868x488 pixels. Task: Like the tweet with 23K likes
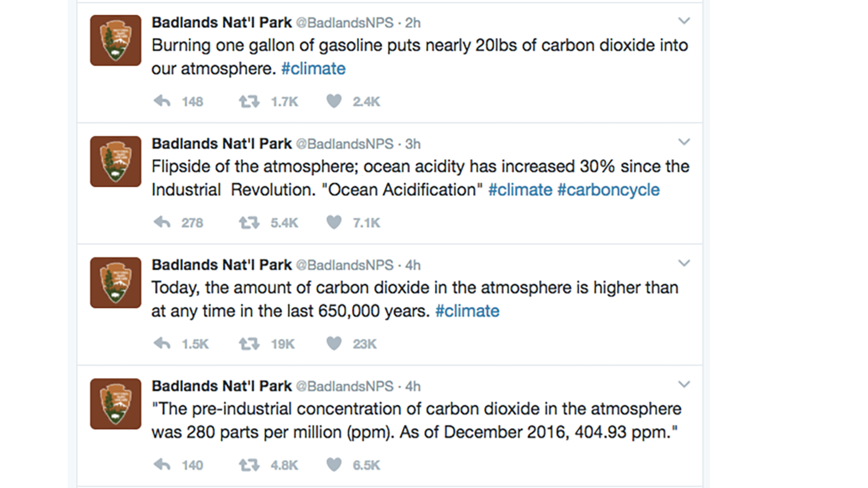pos(334,343)
